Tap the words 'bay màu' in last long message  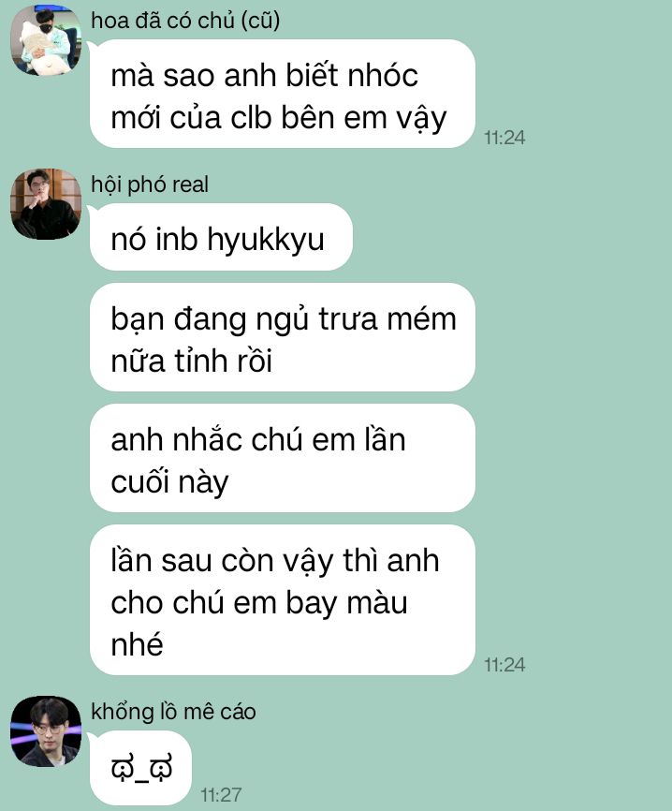coord(346,604)
